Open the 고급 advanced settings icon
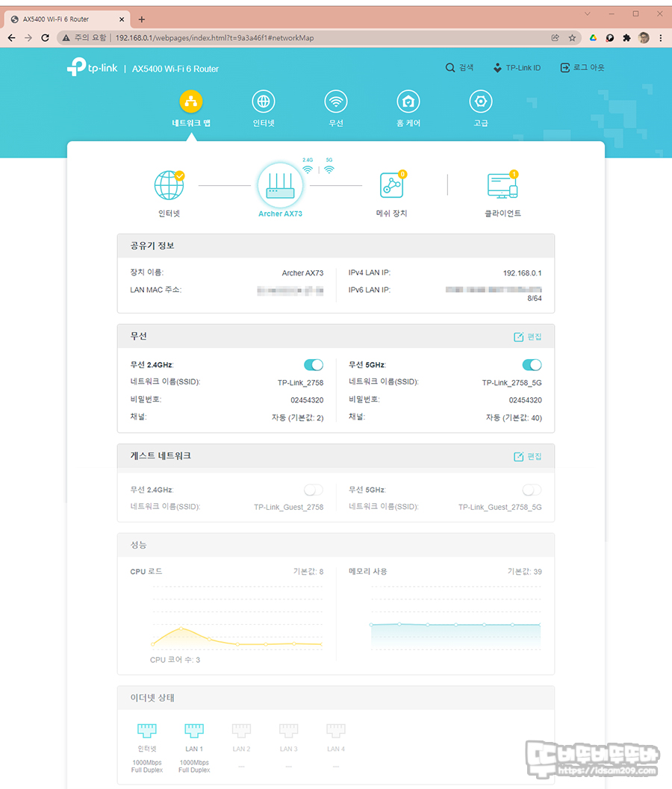The height and width of the screenshot is (789, 672). coord(481,102)
